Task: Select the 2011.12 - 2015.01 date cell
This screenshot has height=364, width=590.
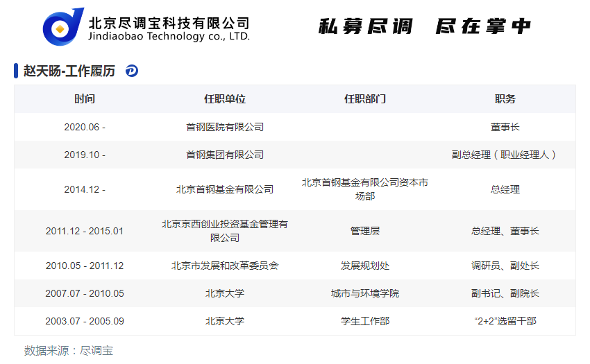Action: coord(85,231)
